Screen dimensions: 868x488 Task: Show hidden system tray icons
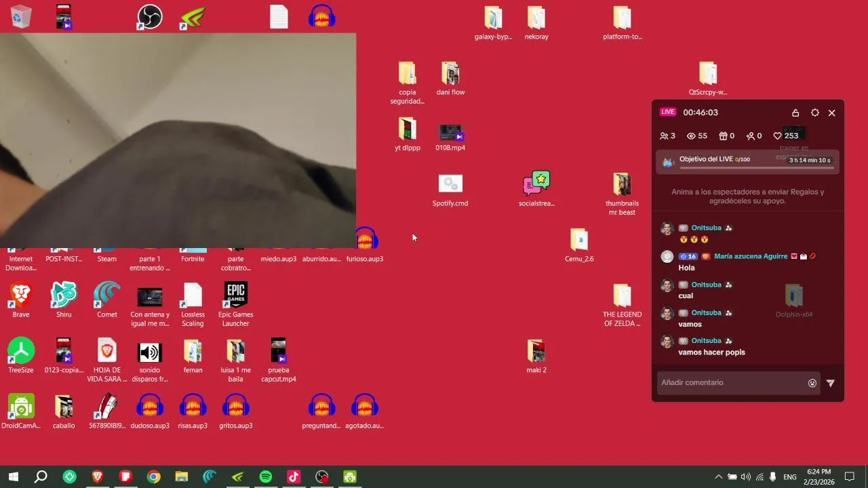[x=719, y=477]
